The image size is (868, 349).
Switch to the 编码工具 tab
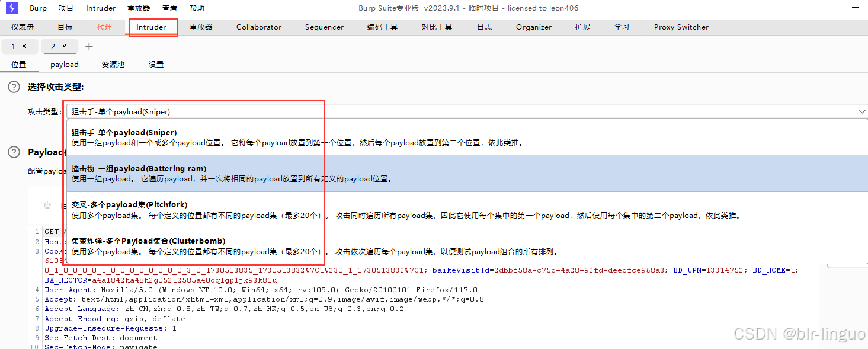tap(382, 27)
